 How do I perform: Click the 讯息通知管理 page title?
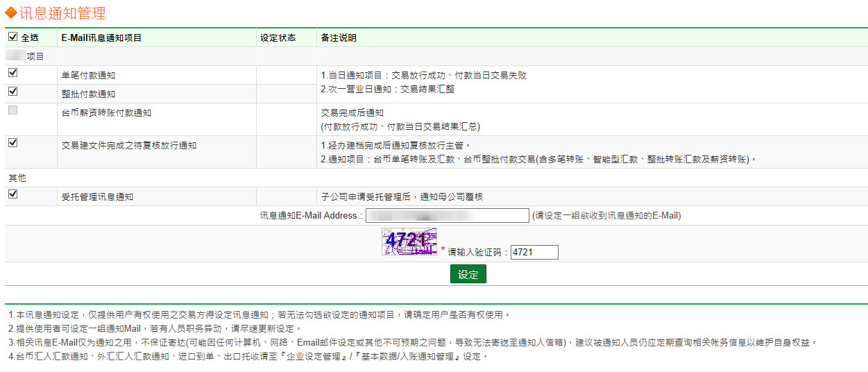point(62,12)
